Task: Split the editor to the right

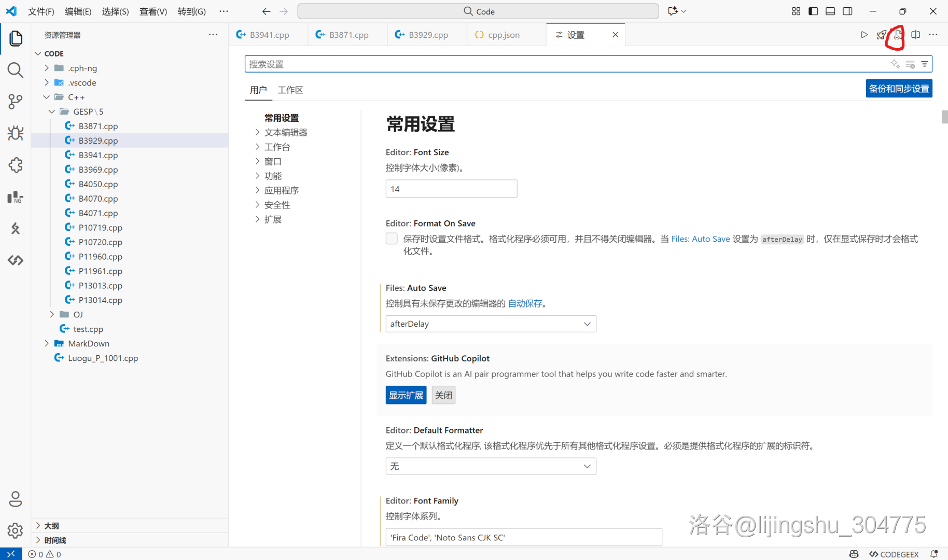Action: (x=916, y=35)
